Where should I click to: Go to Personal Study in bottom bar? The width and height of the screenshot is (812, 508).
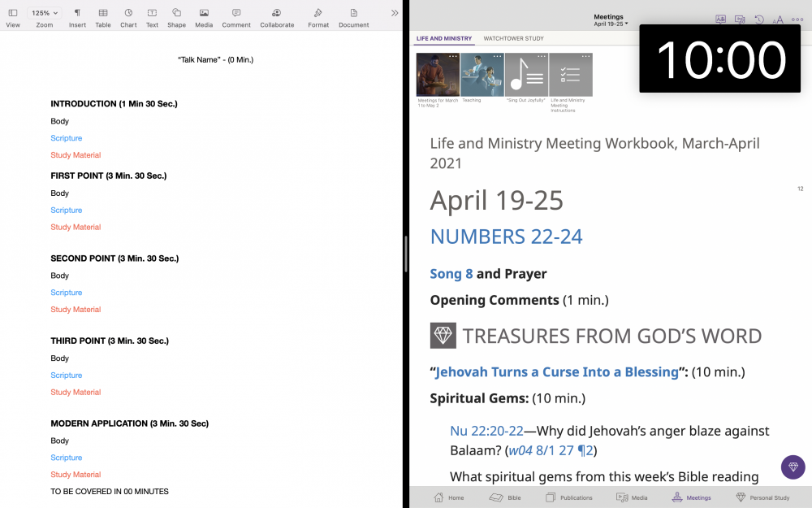click(762, 497)
